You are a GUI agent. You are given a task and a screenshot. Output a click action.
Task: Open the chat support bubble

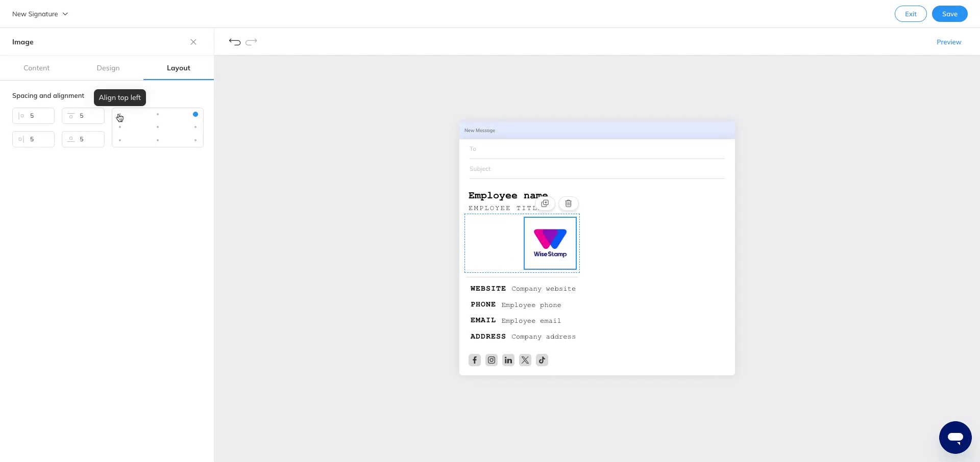(x=955, y=437)
